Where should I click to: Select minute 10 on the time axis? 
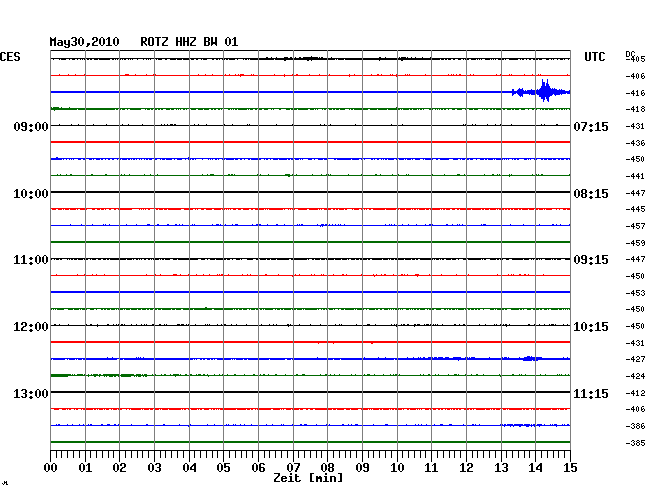coord(397,467)
